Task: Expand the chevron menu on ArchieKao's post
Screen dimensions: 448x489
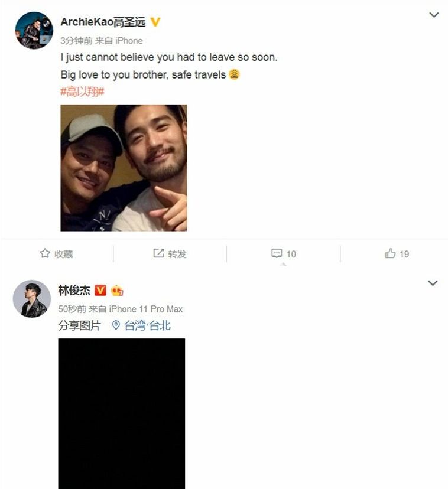Action: tap(434, 15)
